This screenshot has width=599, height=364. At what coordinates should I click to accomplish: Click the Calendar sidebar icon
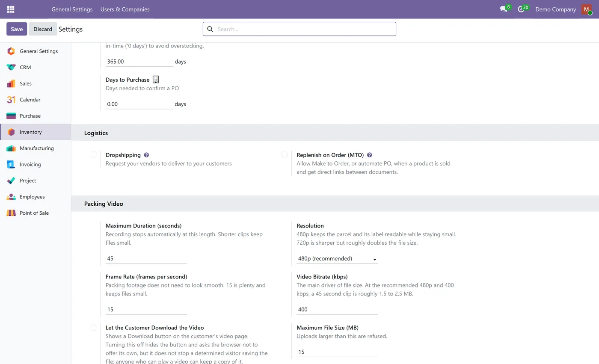tap(11, 100)
